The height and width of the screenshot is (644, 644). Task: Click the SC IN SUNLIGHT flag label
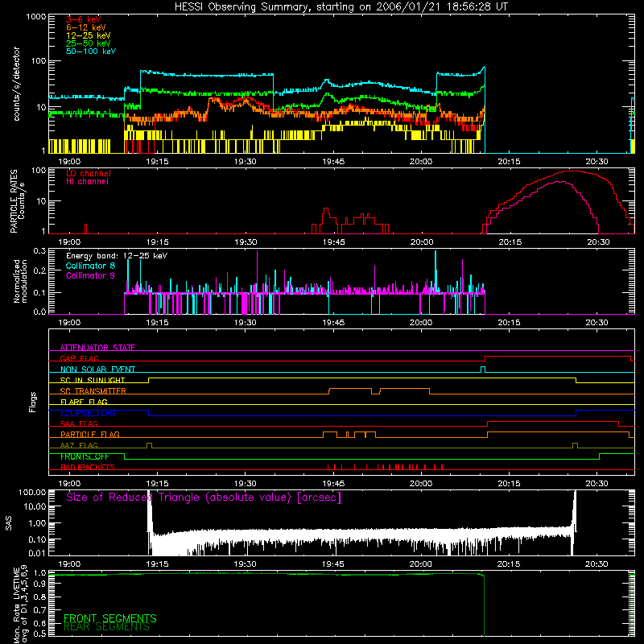(x=93, y=380)
